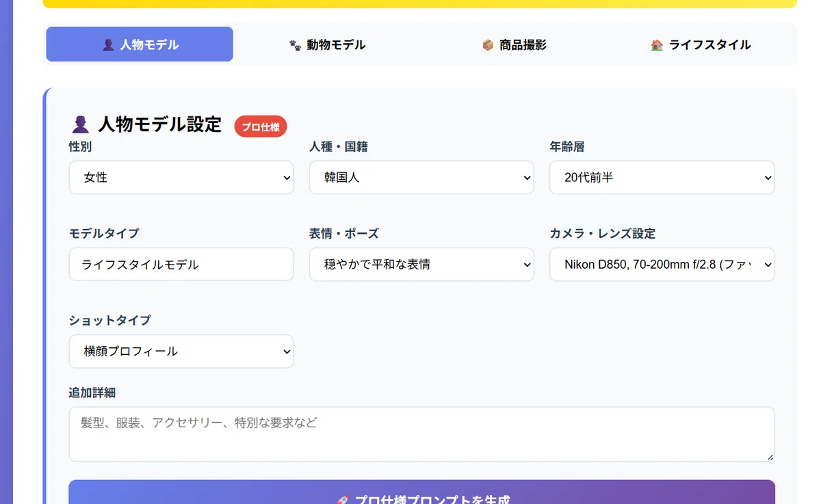Image resolution: width=821 pixels, height=504 pixels.
Task: Click the 人物モデル設定 heading text
Action: [x=160, y=124]
